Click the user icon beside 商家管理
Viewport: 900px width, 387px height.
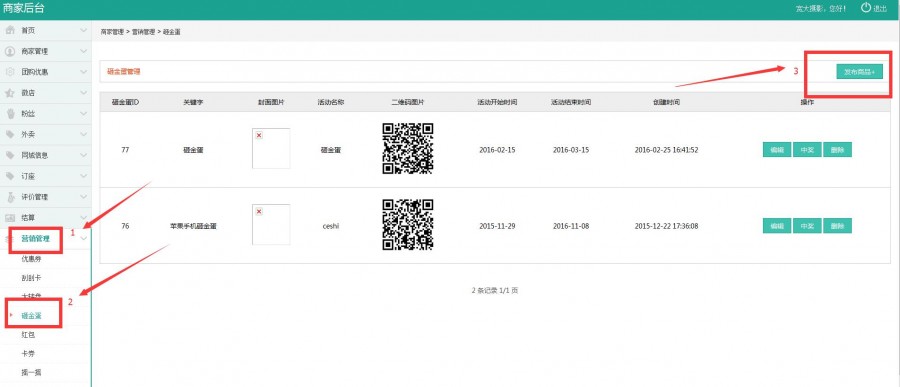tap(10, 51)
